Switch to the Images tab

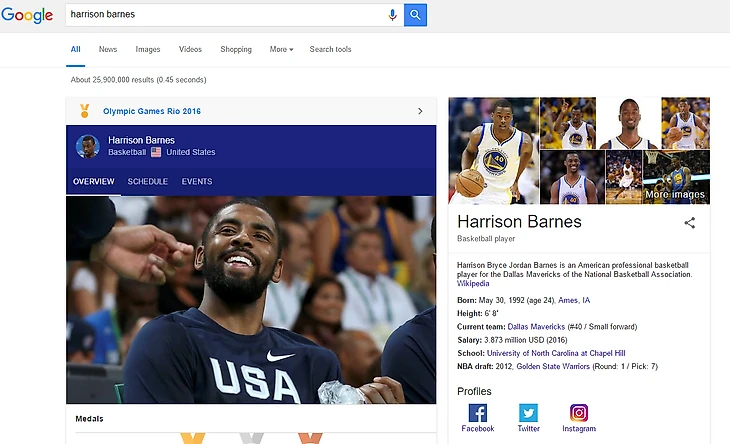point(147,49)
